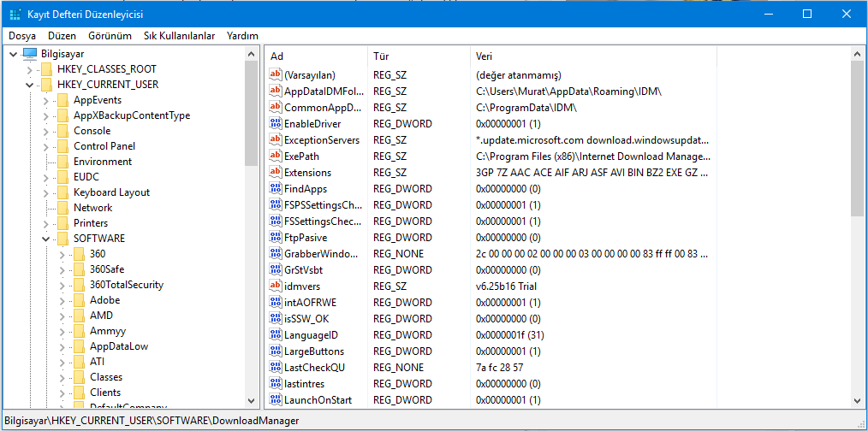The width and height of the screenshot is (868, 431).
Task: Click the values pane scroll down arrow
Action: click(x=856, y=400)
